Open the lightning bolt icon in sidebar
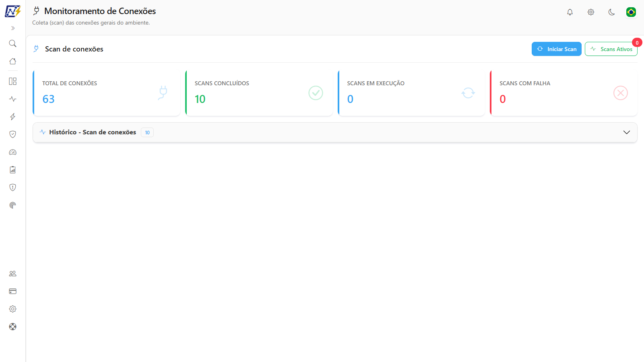 click(x=13, y=117)
